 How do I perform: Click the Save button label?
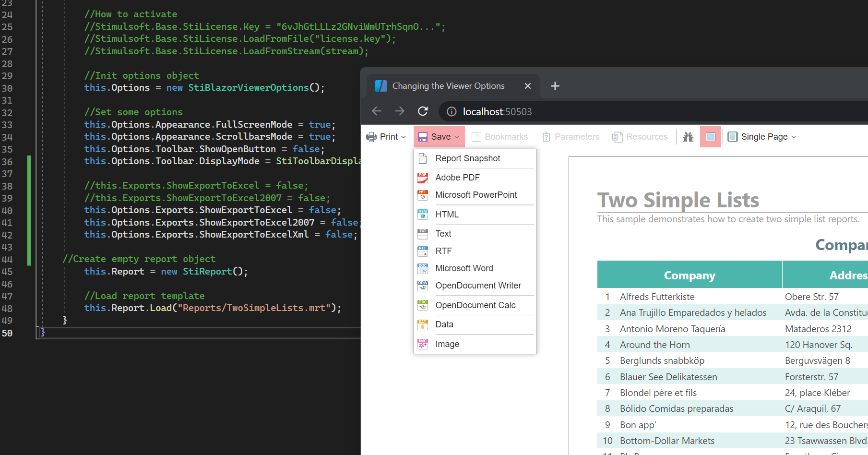click(x=441, y=137)
